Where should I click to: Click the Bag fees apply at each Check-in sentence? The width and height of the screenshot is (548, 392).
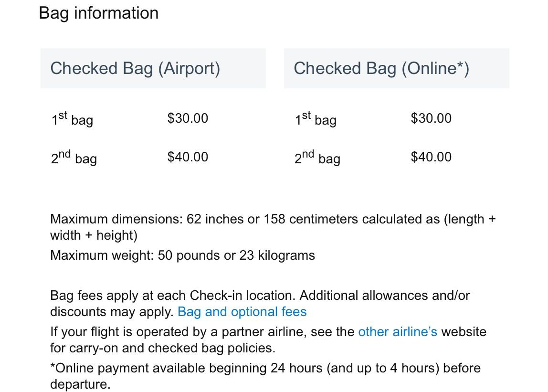pos(172,296)
